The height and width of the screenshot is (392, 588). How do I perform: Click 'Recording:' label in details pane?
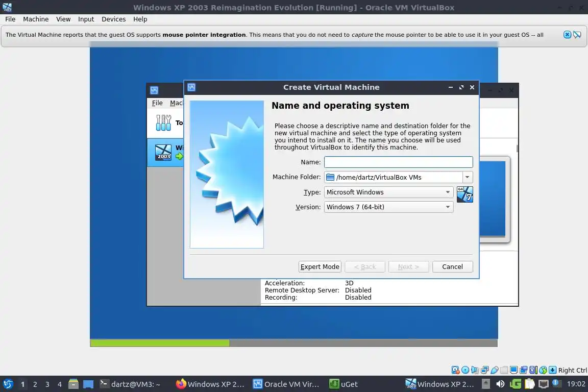pos(281,298)
